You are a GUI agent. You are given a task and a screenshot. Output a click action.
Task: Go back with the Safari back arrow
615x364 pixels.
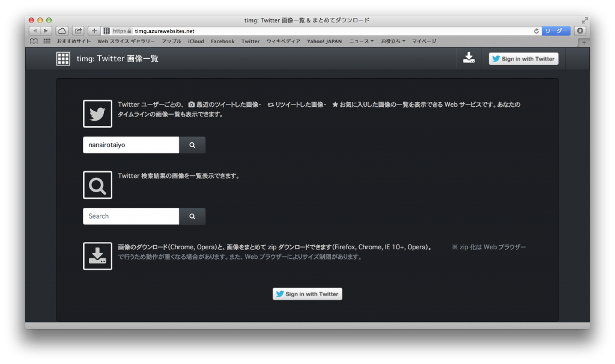pos(35,31)
